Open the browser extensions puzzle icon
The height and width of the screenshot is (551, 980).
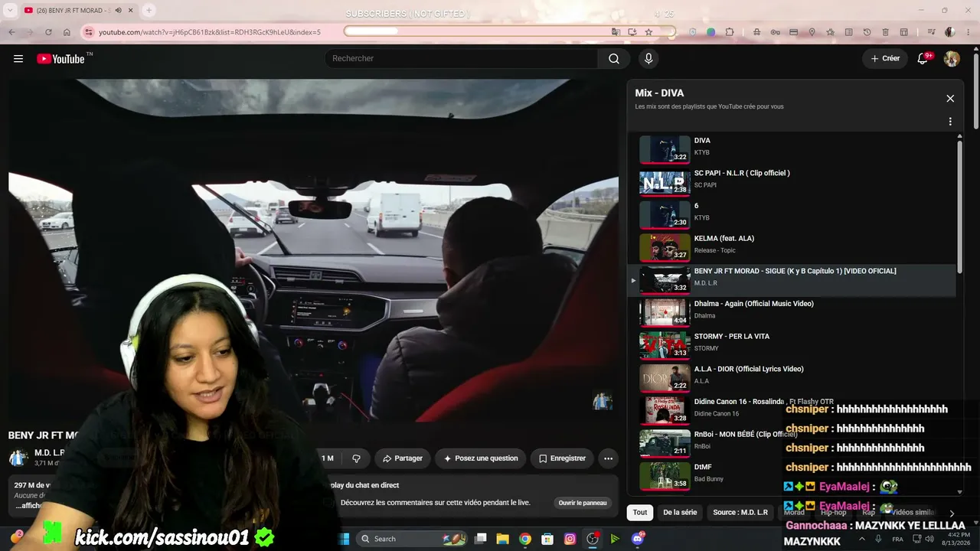730,32
